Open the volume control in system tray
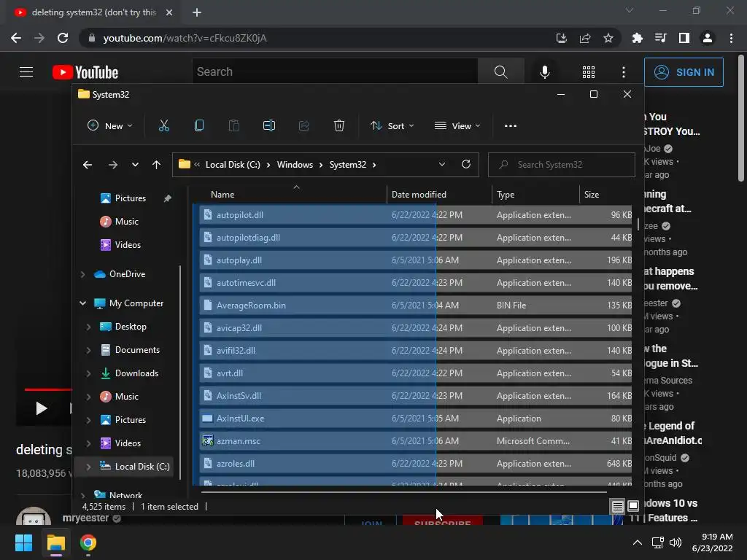The width and height of the screenshot is (747, 560). click(676, 542)
